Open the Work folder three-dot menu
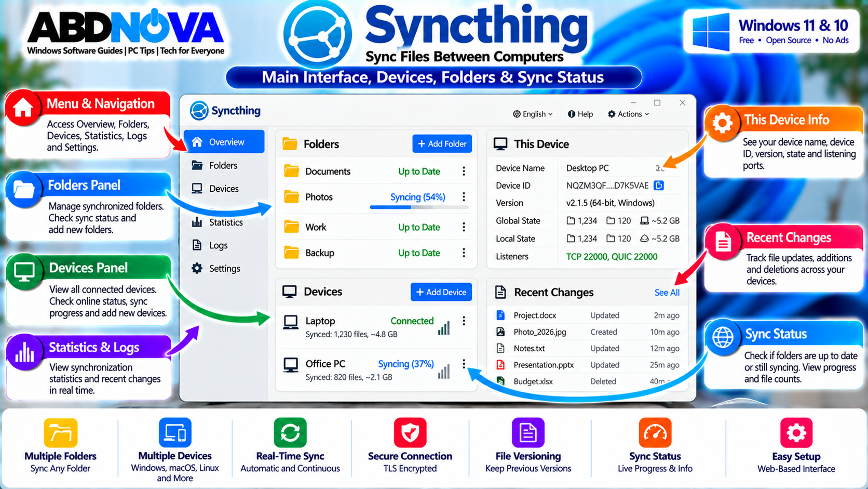868x489 pixels. [x=464, y=227]
